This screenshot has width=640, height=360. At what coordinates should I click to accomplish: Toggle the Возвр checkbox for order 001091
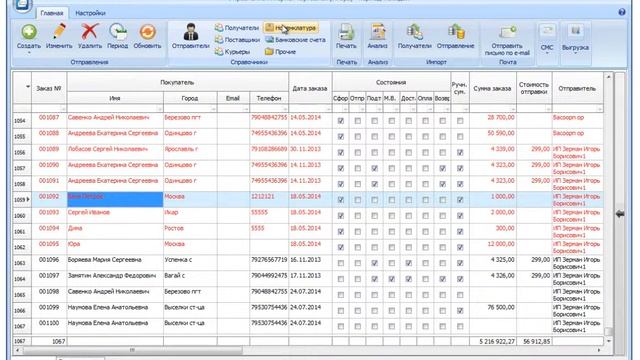[442, 184]
